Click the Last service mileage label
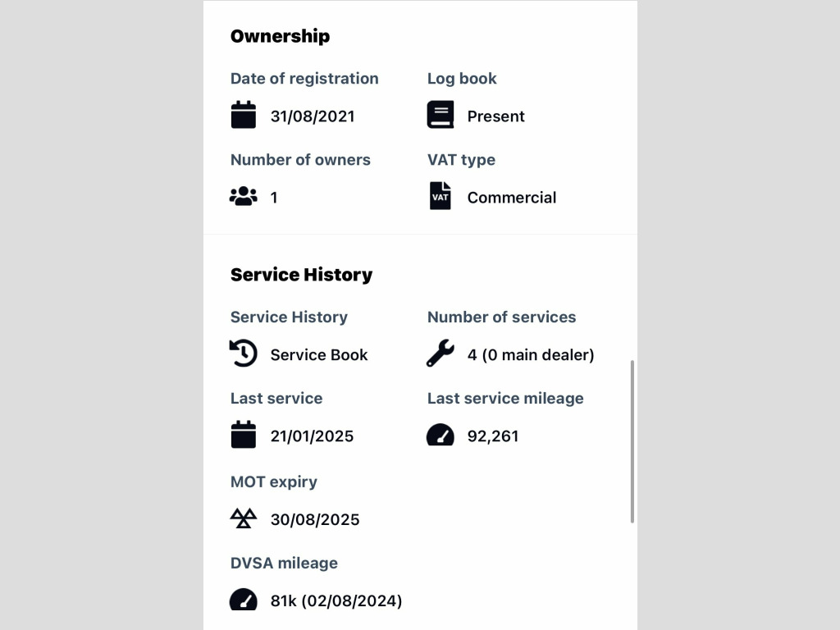The image size is (840, 630). pyautogui.click(x=505, y=398)
